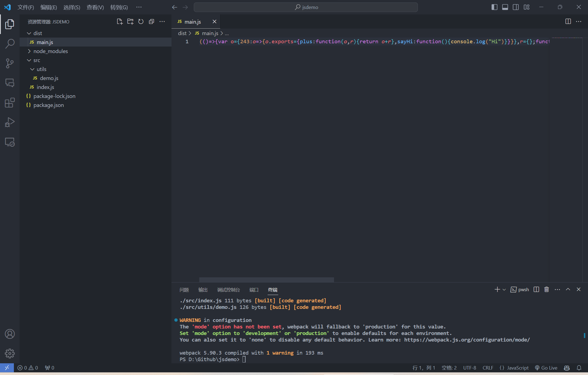588x375 pixels.
Task: Open the Source Control view
Action: point(10,63)
